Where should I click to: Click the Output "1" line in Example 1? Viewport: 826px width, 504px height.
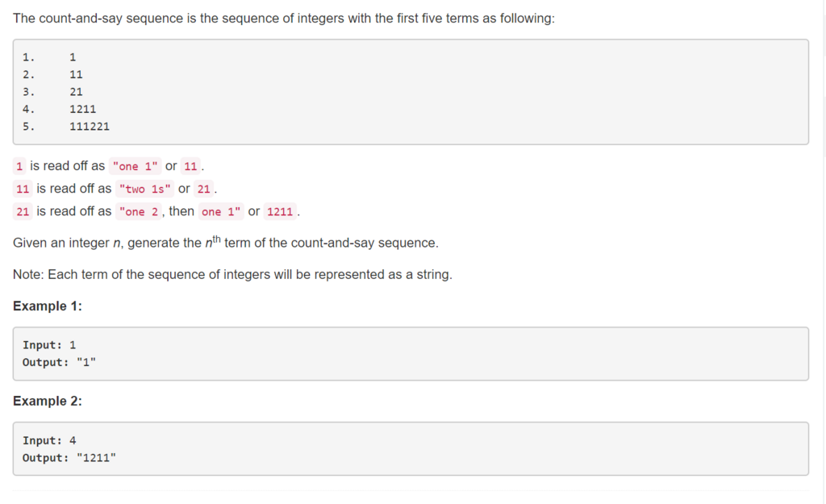pyautogui.click(x=59, y=362)
